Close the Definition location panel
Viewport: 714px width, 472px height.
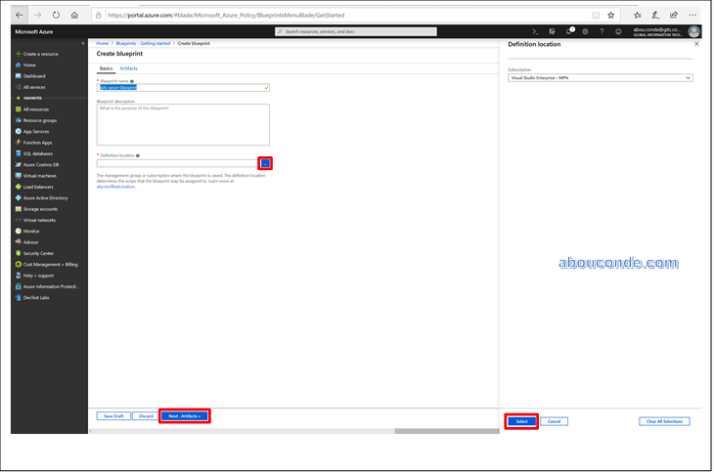pyautogui.click(x=695, y=44)
